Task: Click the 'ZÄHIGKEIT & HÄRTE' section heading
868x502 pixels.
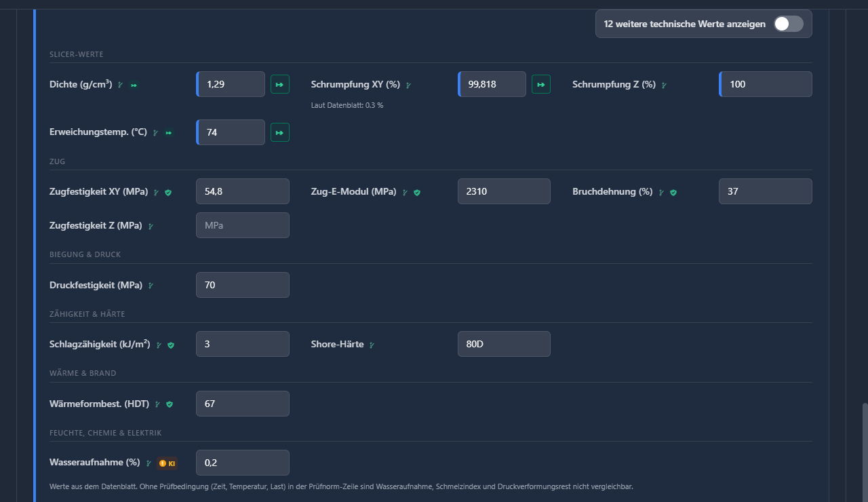Action: (87, 314)
